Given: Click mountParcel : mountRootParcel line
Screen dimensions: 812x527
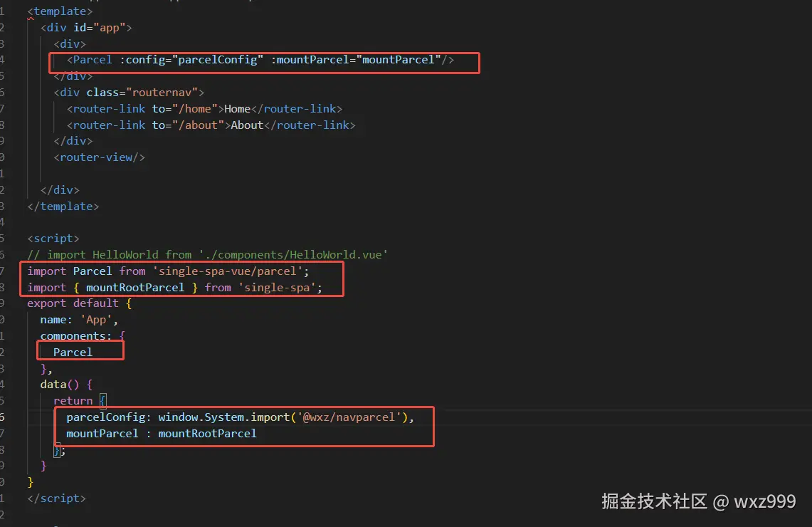Looking at the screenshot, I should (162, 433).
